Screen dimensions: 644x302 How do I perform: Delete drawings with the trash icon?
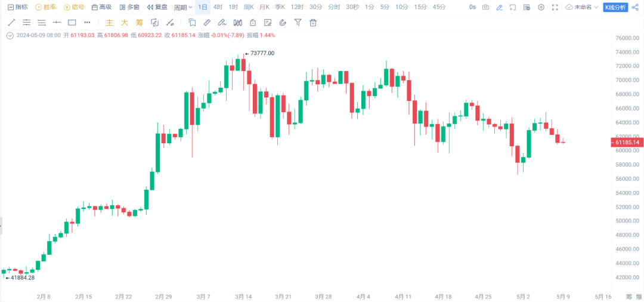313,23
